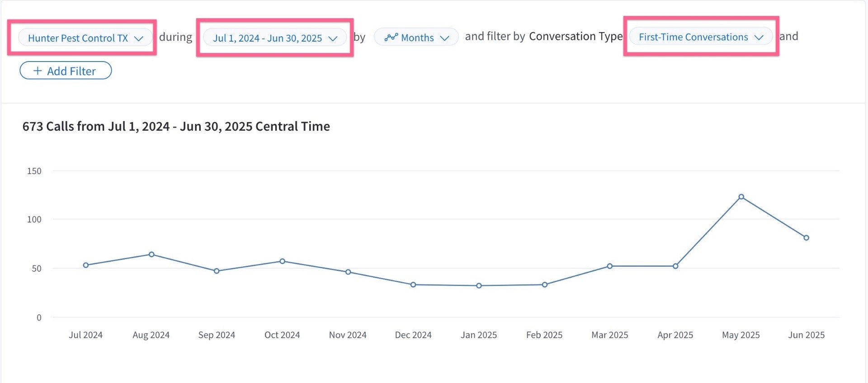The width and height of the screenshot is (868, 383).
Task: Click the chevron next to Months
Action: tap(445, 38)
